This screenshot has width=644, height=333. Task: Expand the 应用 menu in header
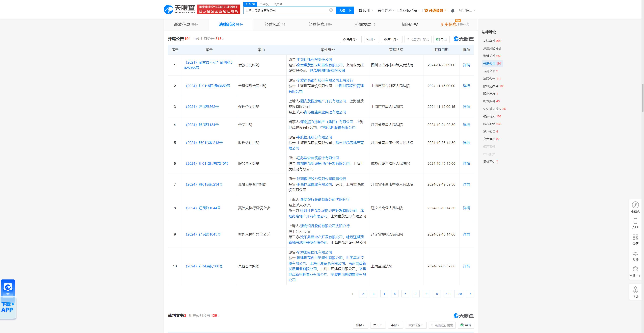coord(366,11)
